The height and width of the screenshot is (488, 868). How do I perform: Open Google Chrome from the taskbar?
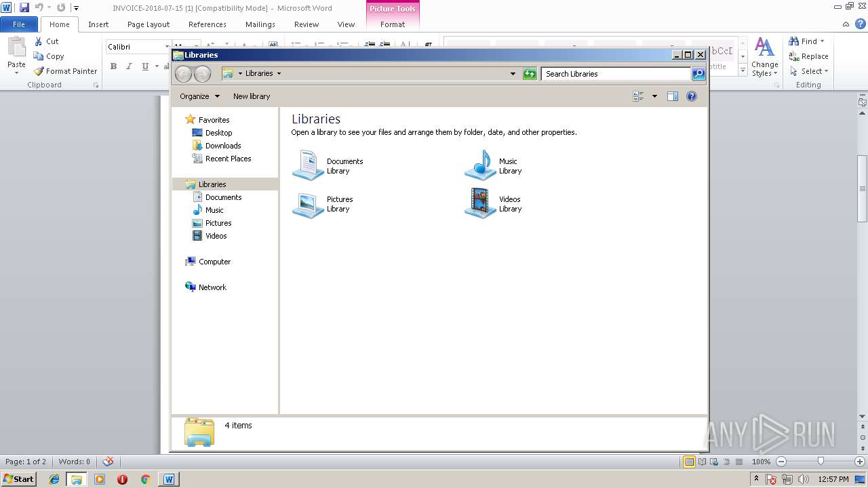(x=145, y=479)
